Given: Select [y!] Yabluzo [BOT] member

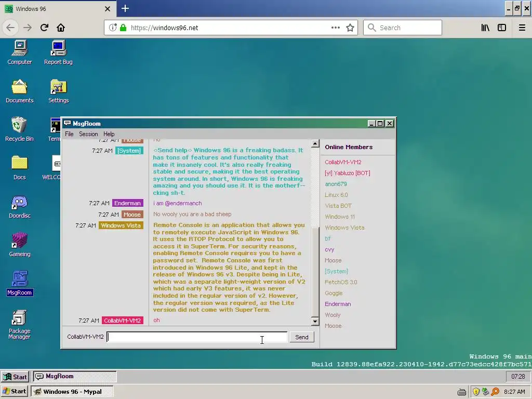Looking at the screenshot, I should click(x=348, y=173).
